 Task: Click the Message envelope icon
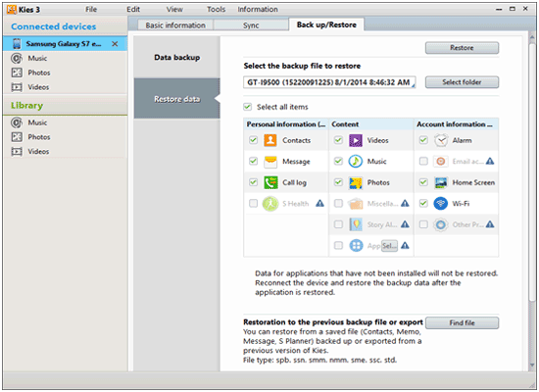coord(270,162)
